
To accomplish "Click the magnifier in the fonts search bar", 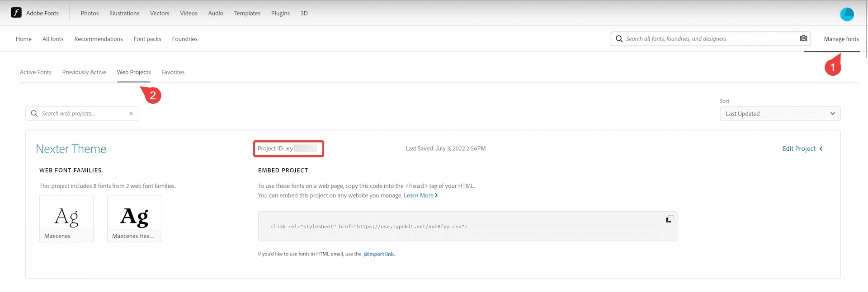I will pyautogui.click(x=619, y=39).
